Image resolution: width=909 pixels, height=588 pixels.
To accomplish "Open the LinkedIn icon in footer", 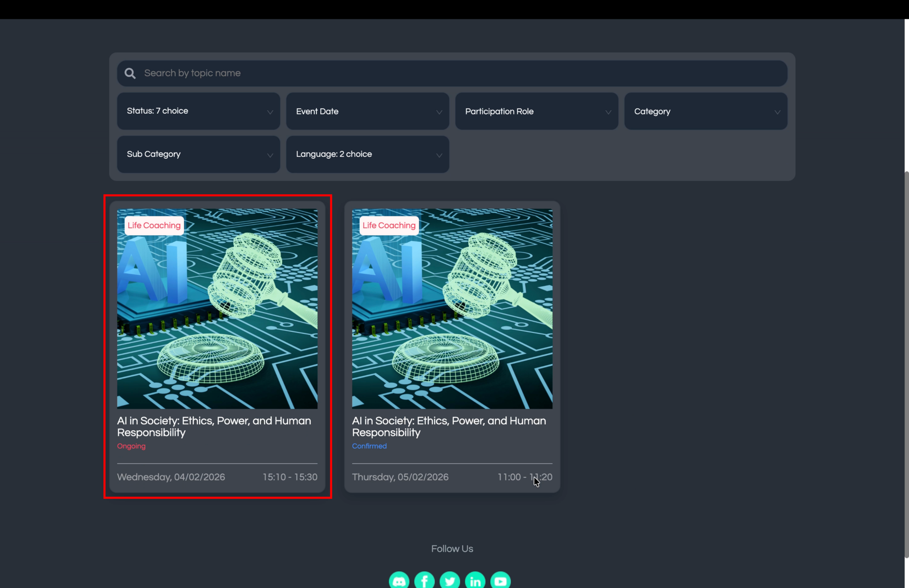I will pos(475,581).
